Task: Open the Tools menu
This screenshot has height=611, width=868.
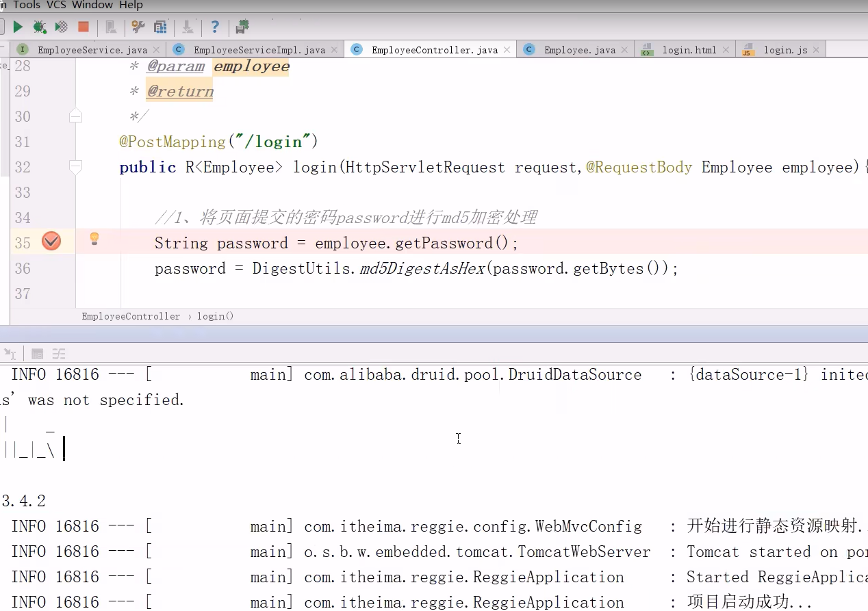Action: click(x=27, y=5)
